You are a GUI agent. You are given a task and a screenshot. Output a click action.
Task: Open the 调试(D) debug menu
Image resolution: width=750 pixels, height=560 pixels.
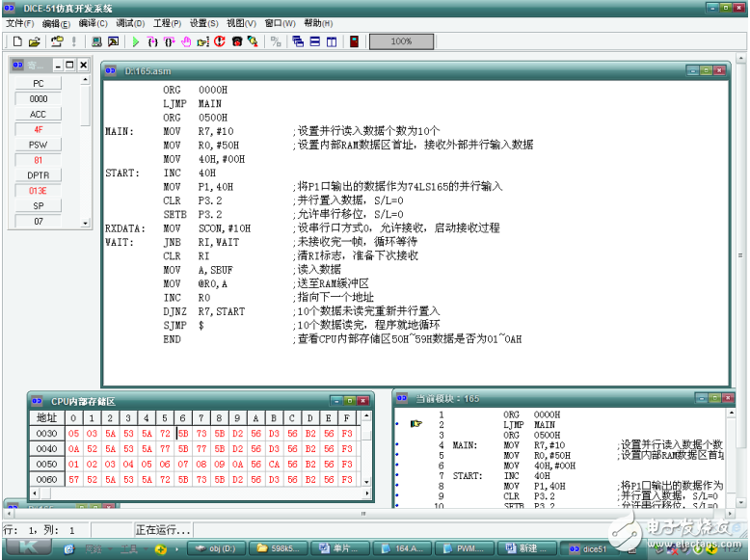[x=130, y=23]
